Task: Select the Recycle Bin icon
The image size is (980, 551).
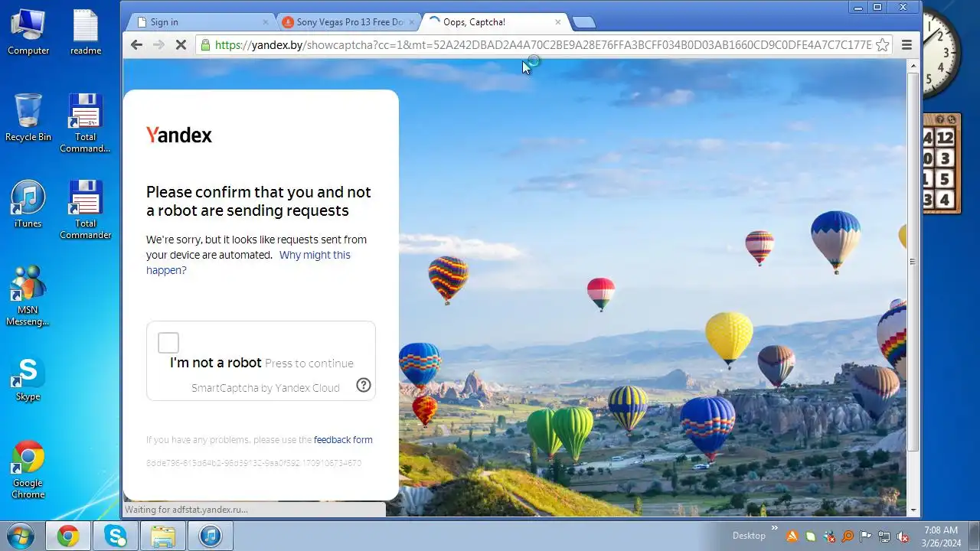Action: pos(28,118)
